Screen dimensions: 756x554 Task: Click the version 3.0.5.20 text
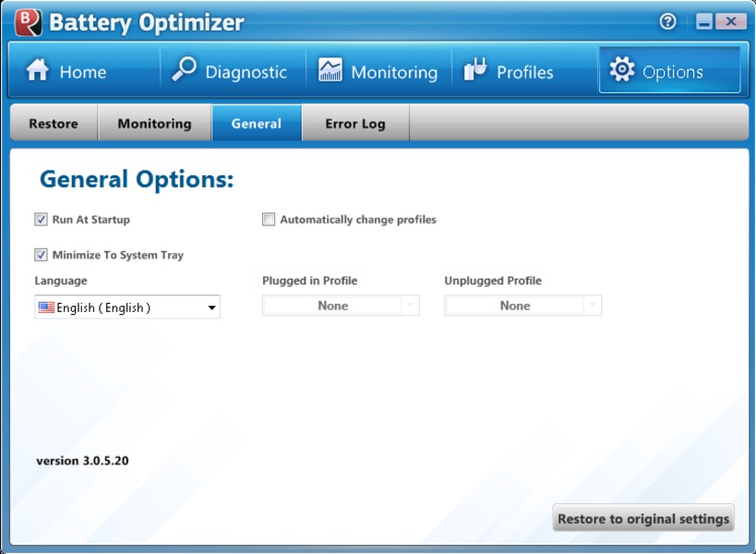click(82, 461)
